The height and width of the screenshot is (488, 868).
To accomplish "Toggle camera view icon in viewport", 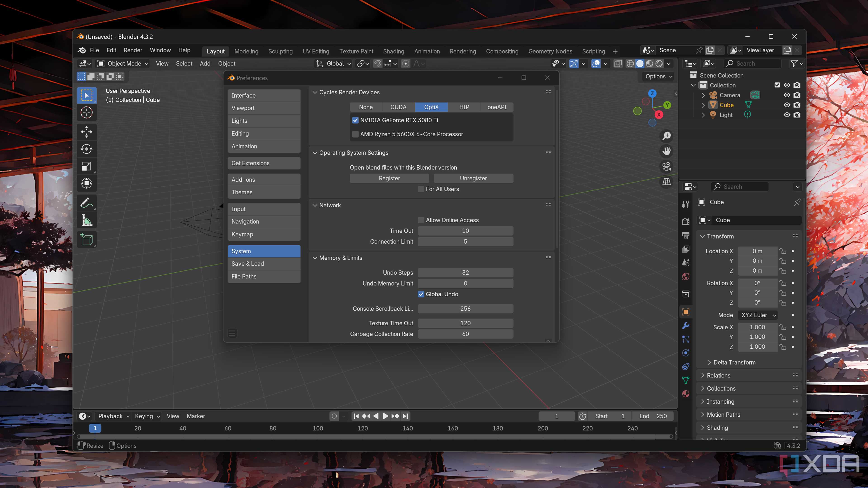I will click(667, 166).
